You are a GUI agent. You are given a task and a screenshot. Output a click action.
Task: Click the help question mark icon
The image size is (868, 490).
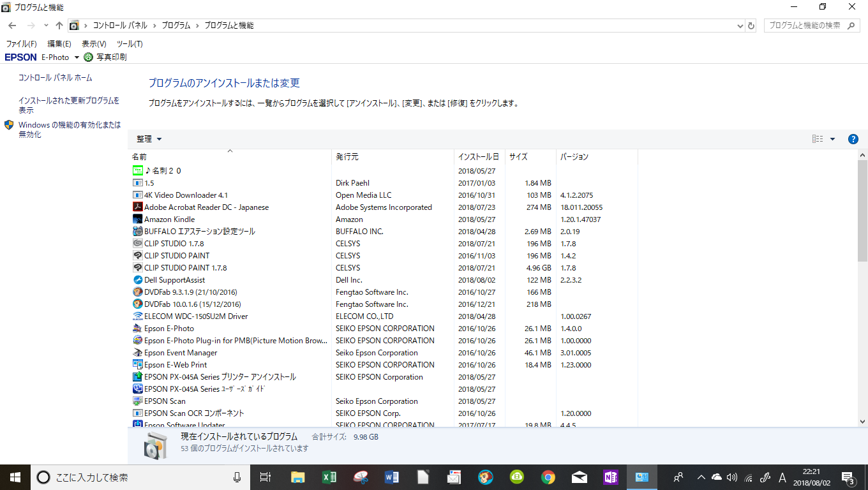tap(853, 139)
